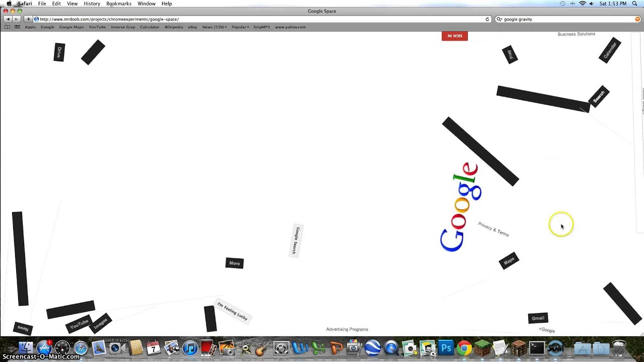
Task: Open Time Machine menu bar icon
Action: point(562,4)
